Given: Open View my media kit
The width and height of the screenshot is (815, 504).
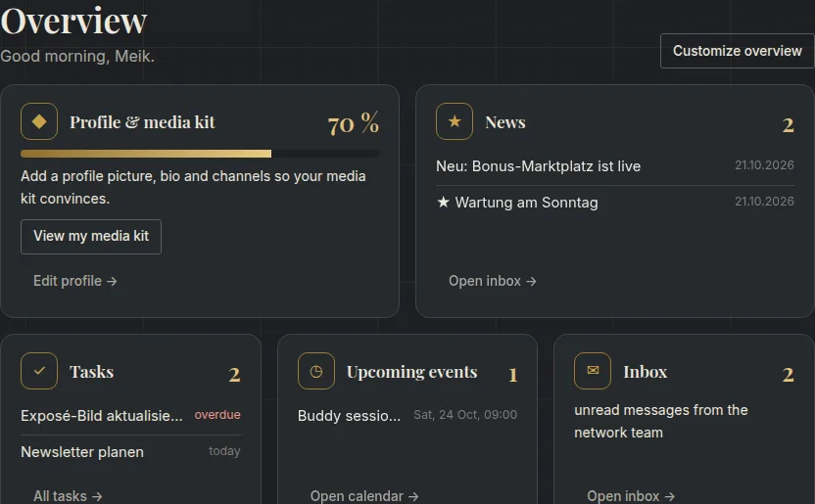Looking at the screenshot, I should pos(91,237).
